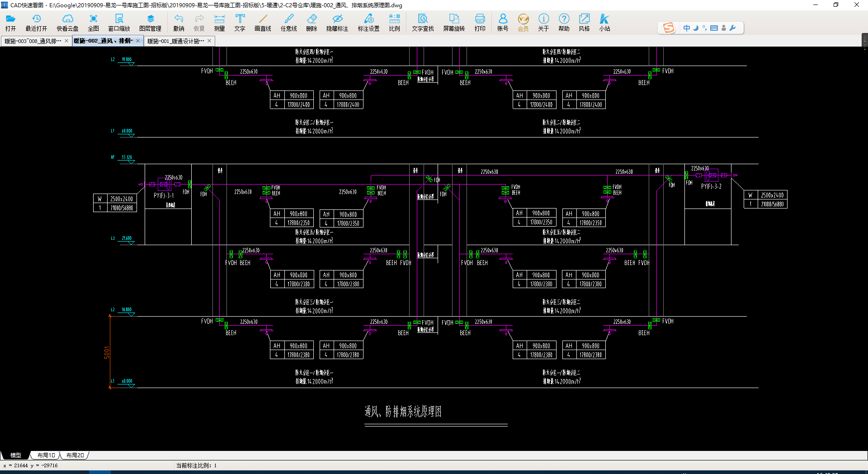Select the 测量 measure tool

(x=219, y=22)
